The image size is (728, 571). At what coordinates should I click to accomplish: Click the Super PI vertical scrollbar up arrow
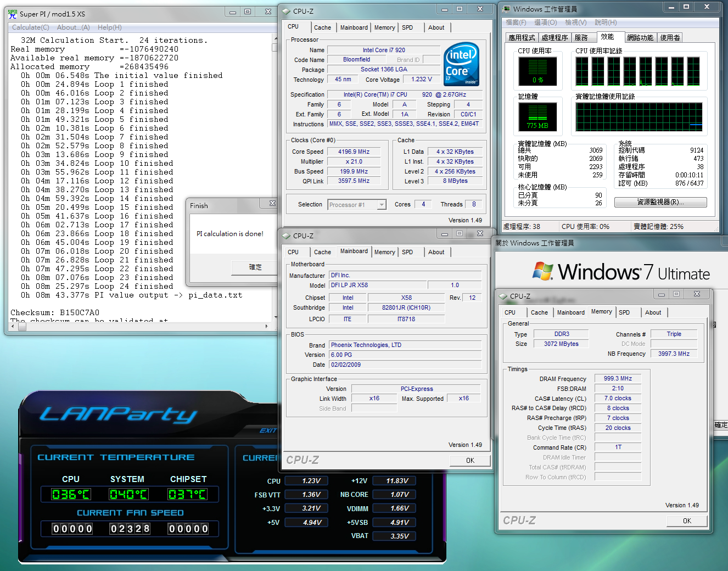(x=275, y=38)
